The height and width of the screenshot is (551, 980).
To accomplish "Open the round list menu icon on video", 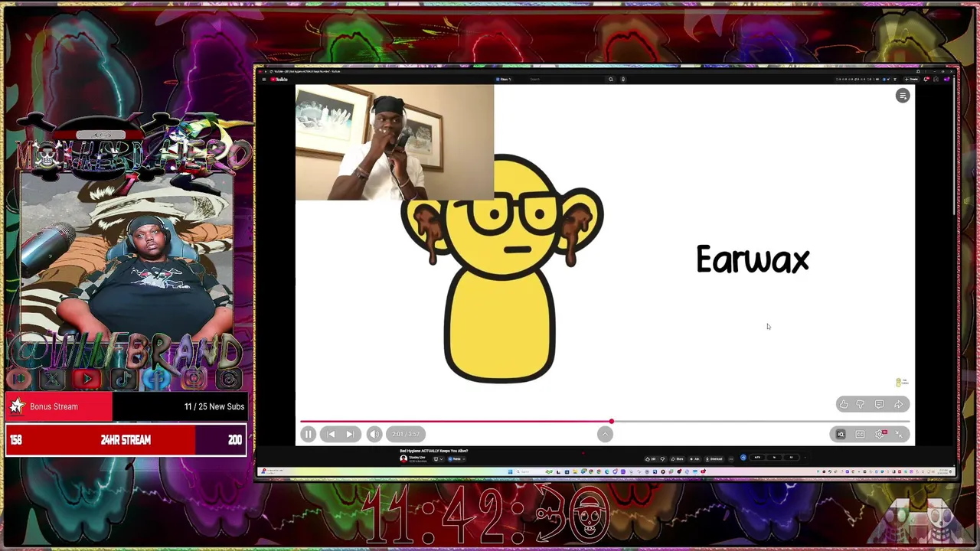I will pos(903,96).
